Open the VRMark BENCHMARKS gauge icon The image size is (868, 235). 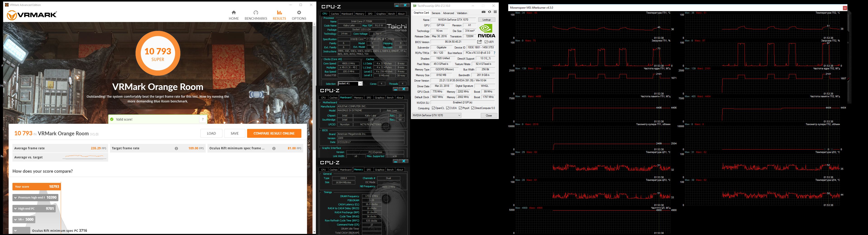[x=256, y=12]
